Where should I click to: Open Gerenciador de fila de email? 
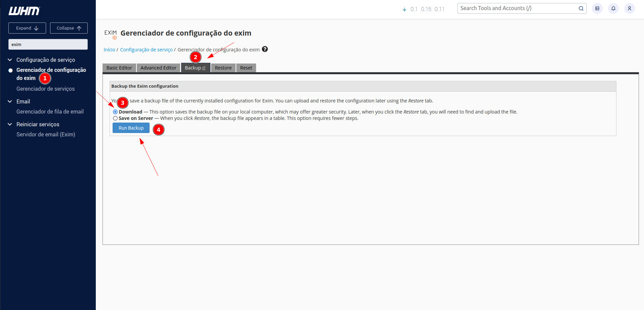[50, 112]
